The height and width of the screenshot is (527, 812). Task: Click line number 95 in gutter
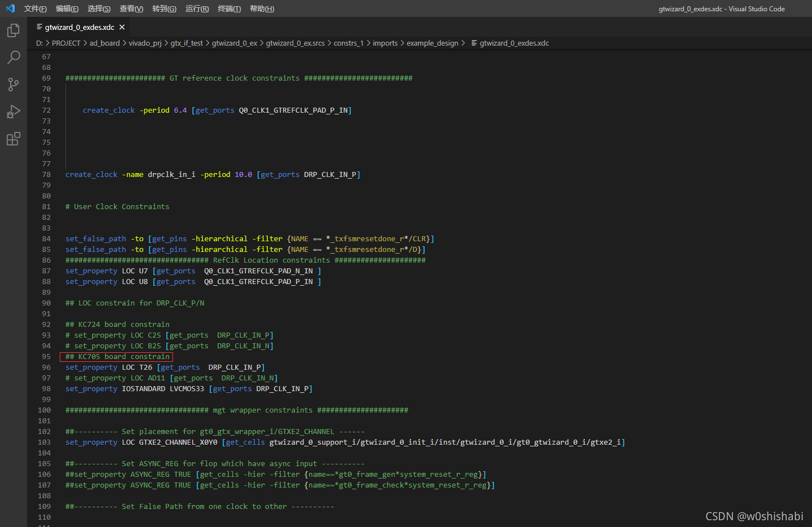point(46,357)
